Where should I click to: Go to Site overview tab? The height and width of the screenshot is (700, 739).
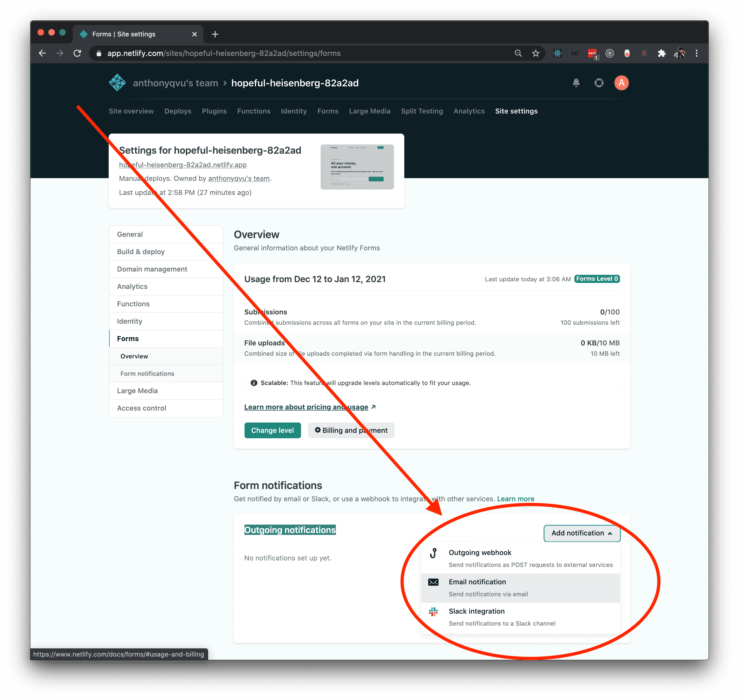(131, 111)
